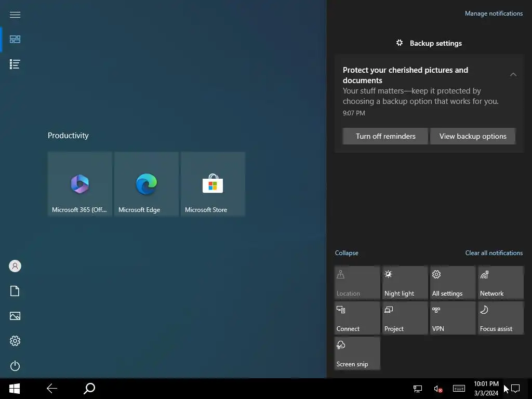Click the Windows Start button
Screen dimensions: 532x399
[x=15, y=389]
